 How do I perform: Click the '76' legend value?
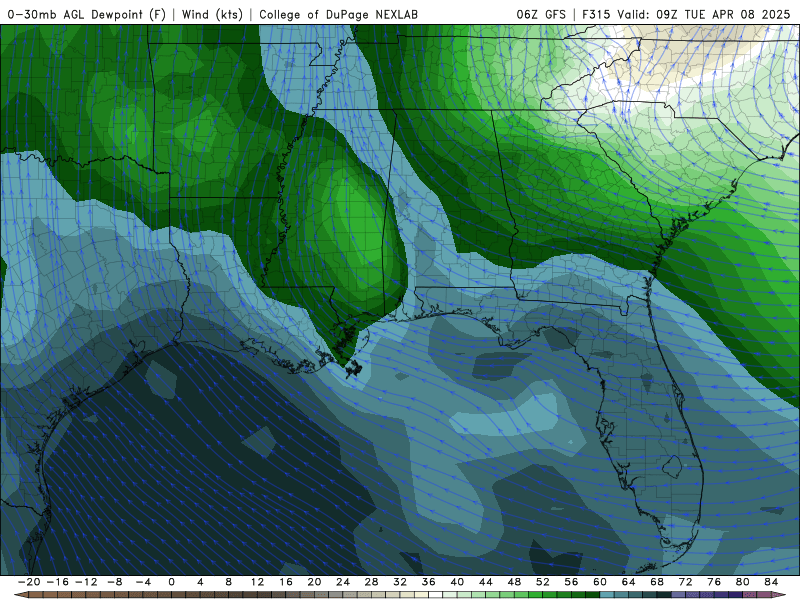pyautogui.click(x=714, y=582)
